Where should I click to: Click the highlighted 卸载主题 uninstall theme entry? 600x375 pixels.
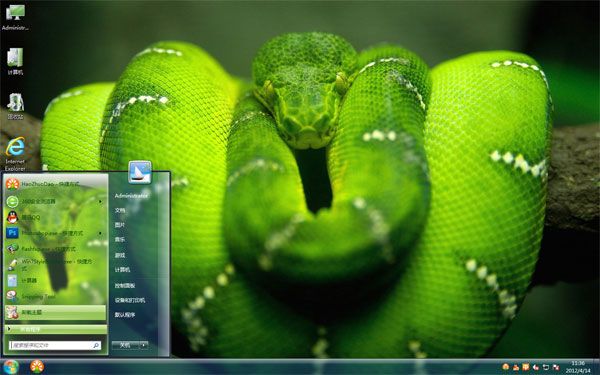[x=56, y=312]
